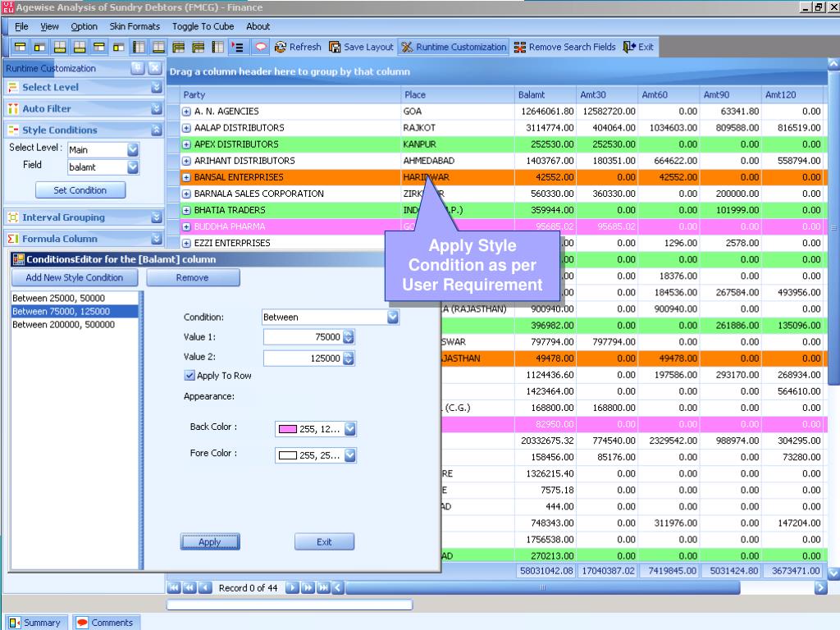The width and height of the screenshot is (840, 630).
Task: Open the Condition dropdown showing Between
Action: pyautogui.click(x=392, y=317)
